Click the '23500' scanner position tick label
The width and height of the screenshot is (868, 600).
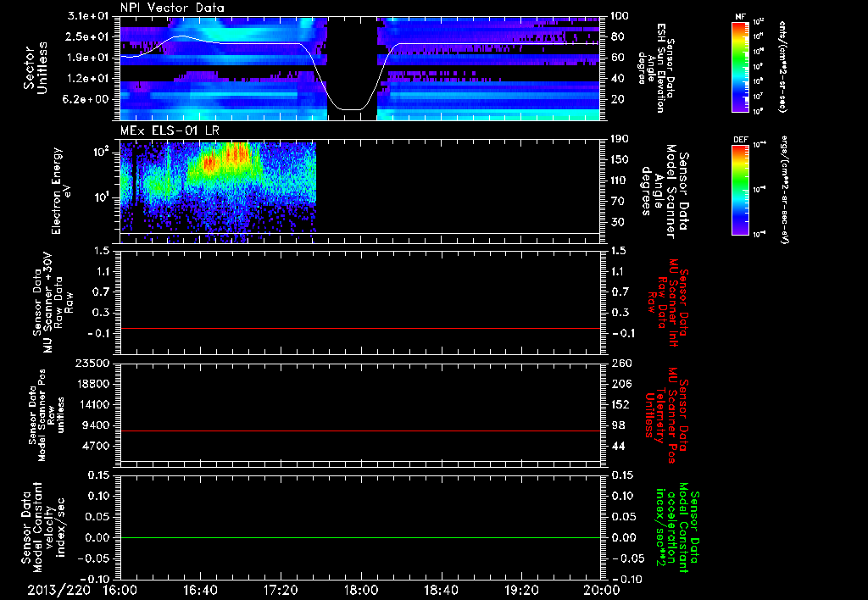(92, 364)
